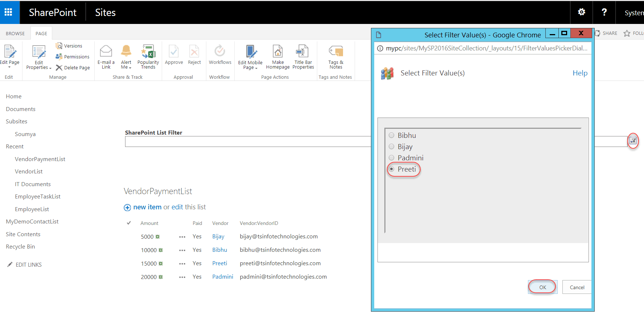Open MyDemoContactList in the left navigation
Image resolution: width=644 pixels, height=316 pixels.
coord(32,221)
